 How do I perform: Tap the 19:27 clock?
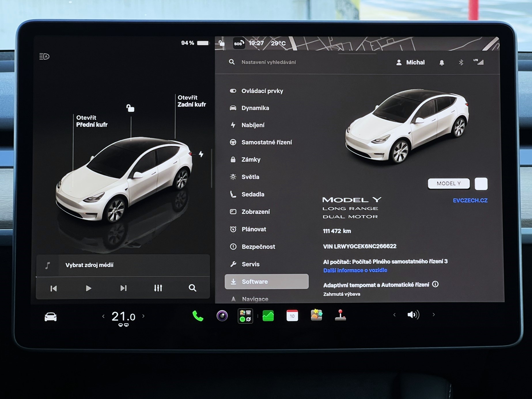tap(256, 43)
